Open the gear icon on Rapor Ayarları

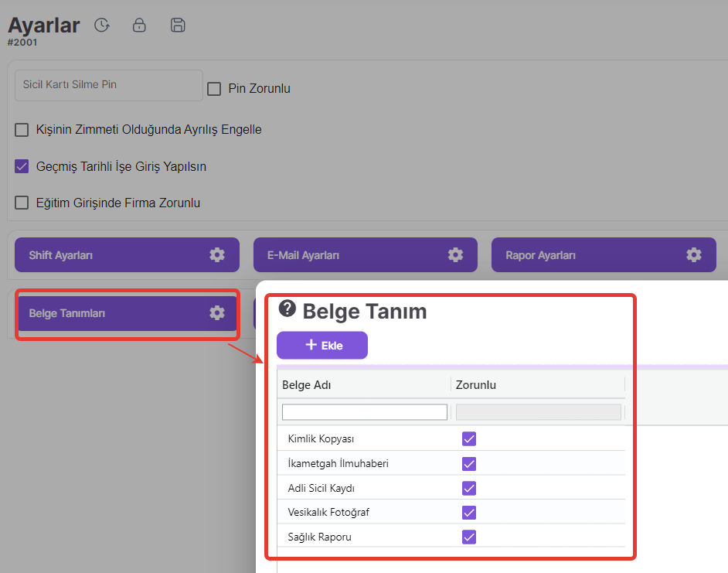[x=694, y=255]
